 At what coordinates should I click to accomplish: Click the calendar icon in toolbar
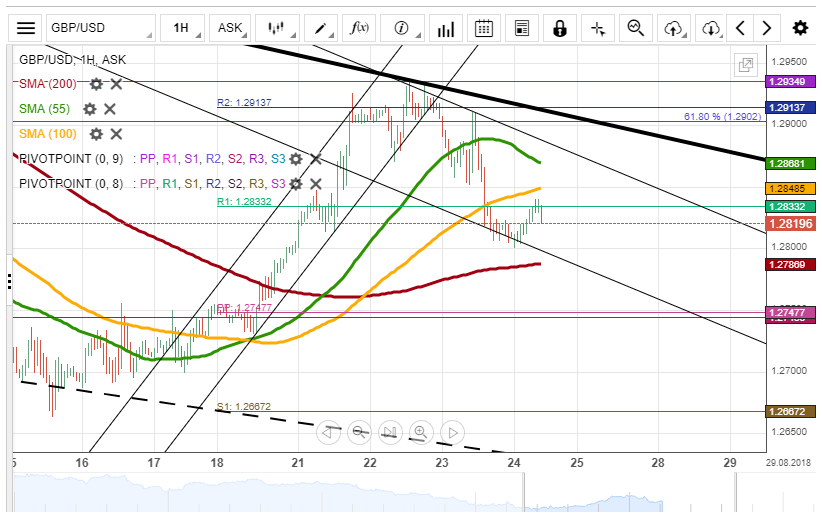pos(484,28)
